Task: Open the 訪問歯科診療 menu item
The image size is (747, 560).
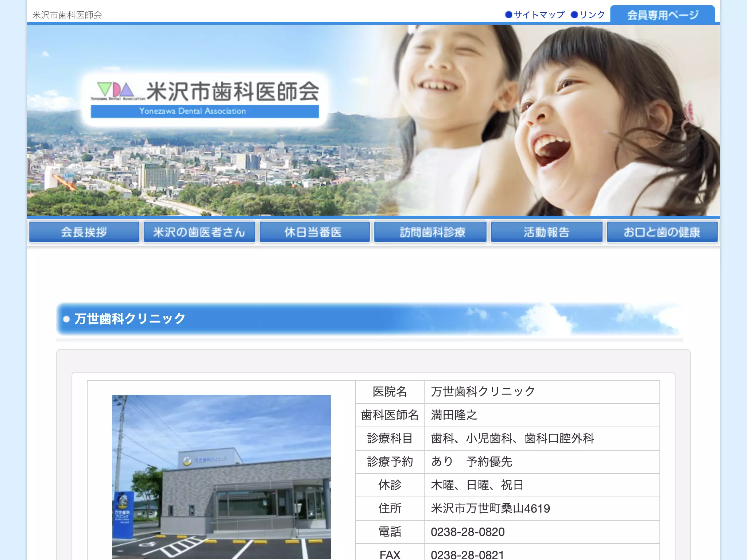Action: (430, 232)
